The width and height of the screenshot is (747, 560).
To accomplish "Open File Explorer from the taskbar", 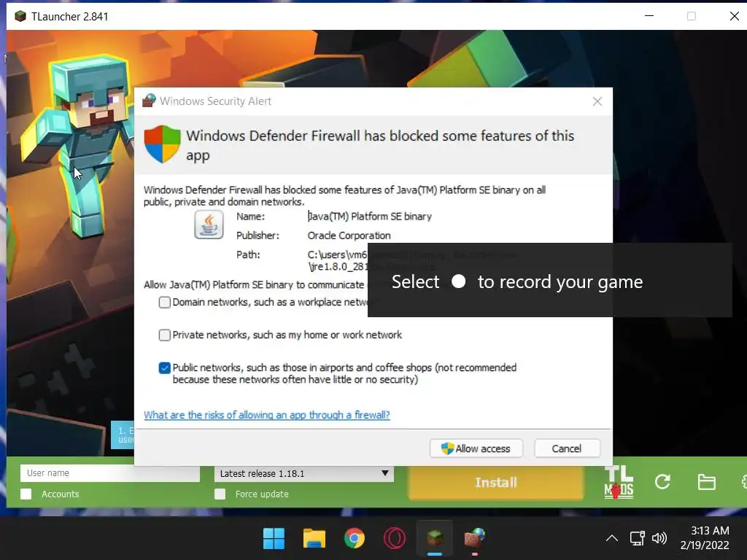I will 314,539.
